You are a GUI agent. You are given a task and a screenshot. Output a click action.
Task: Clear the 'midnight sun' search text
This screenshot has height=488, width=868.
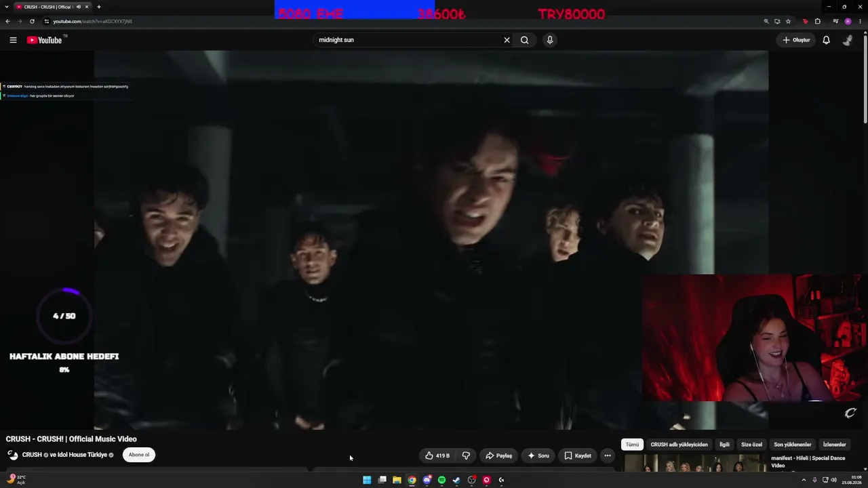click(507, 40)
